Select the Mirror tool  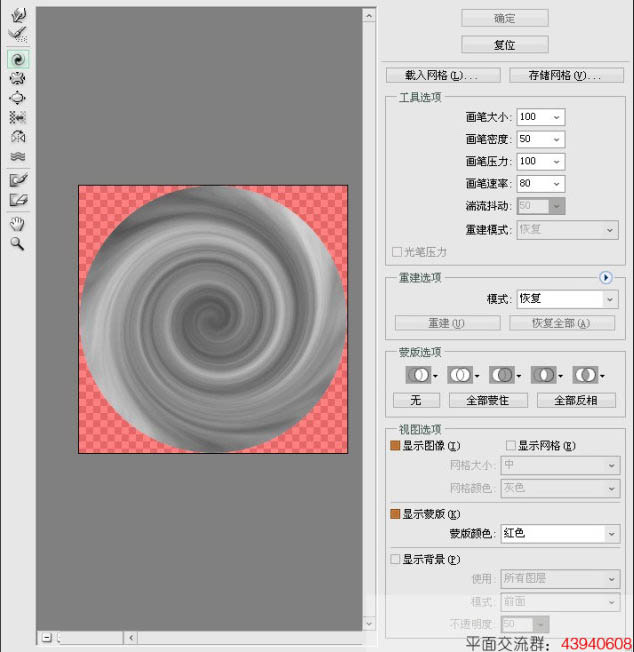17,137
